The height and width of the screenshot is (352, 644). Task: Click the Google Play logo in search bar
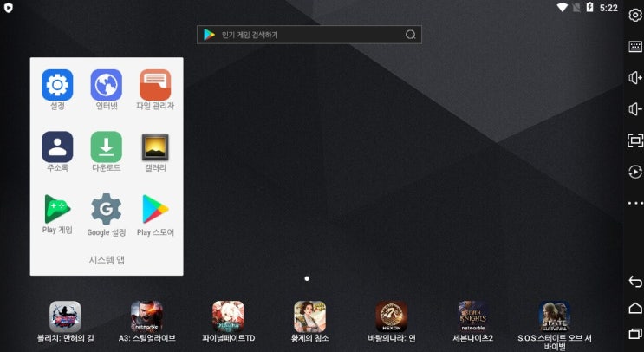pos(209,35)
